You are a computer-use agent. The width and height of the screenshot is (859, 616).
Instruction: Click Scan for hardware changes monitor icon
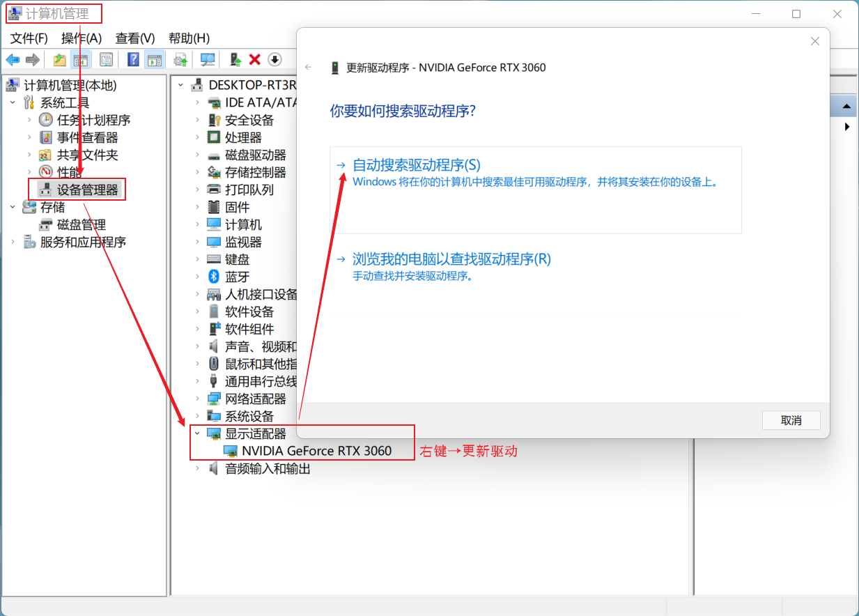coord(208,60)
